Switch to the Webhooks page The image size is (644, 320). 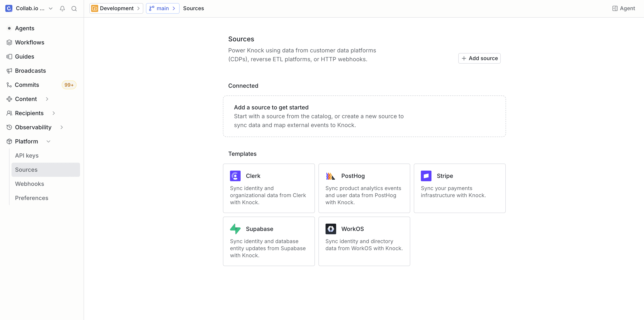pos(29,184)
